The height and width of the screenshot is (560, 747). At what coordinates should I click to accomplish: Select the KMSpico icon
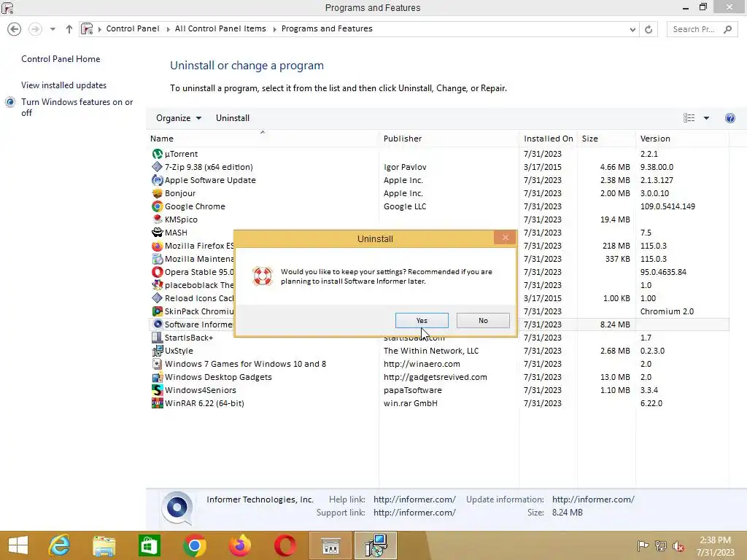click(158, 219)
